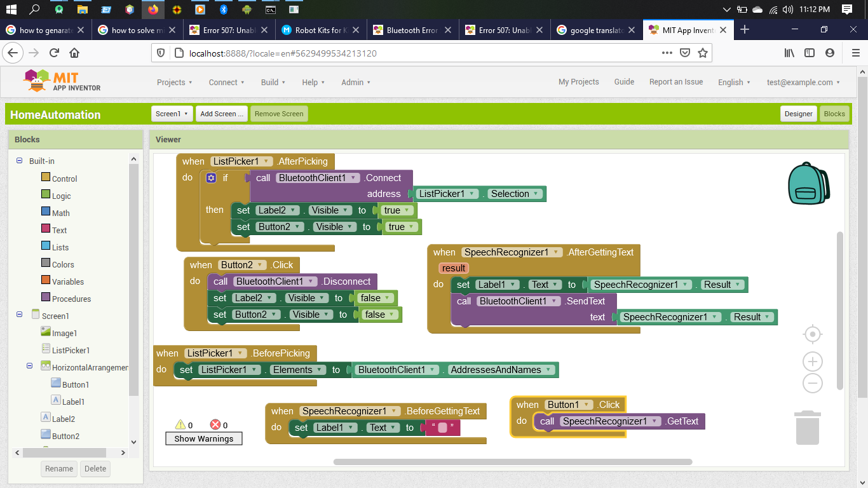Open the Windows Start menu
This screenshot has height=488, width=868.
coord(11,10)
